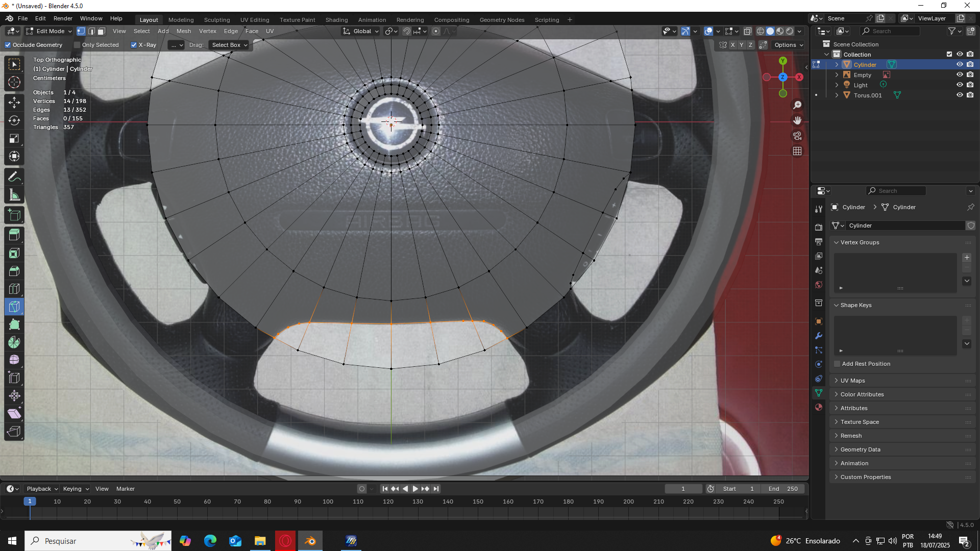Select the Rotate tool
980x551 pixels.
pyautogui.click(x=14, y=120)
